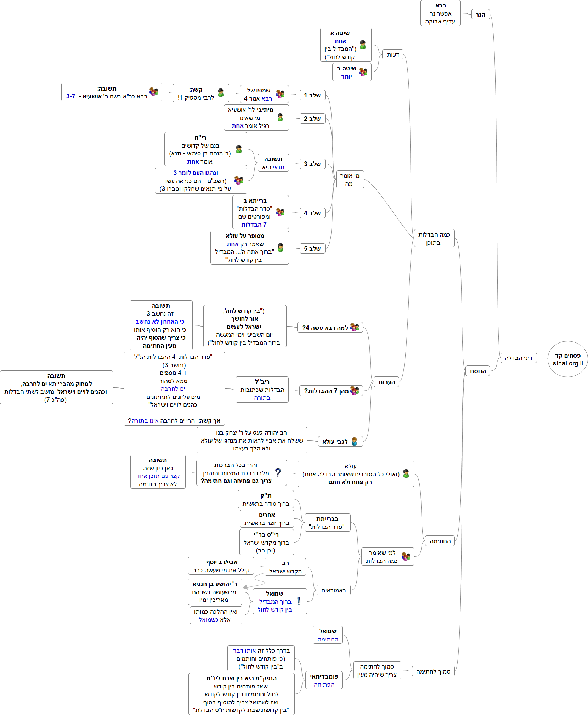The height and width of the screenshot is (715, 588).
Task: Select the ריב"ל הבדלות שכתובות בתורה node
Action: click(x=262, y=390)
